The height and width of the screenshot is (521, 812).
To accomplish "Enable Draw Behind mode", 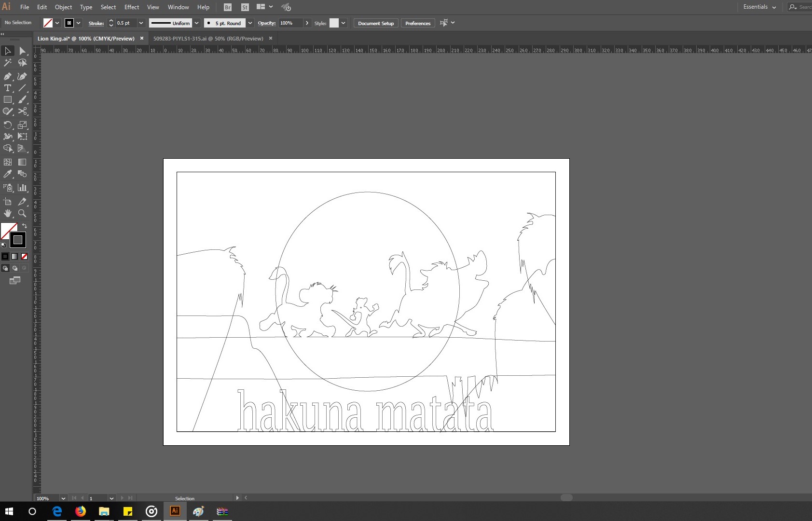I will [15, 268].
